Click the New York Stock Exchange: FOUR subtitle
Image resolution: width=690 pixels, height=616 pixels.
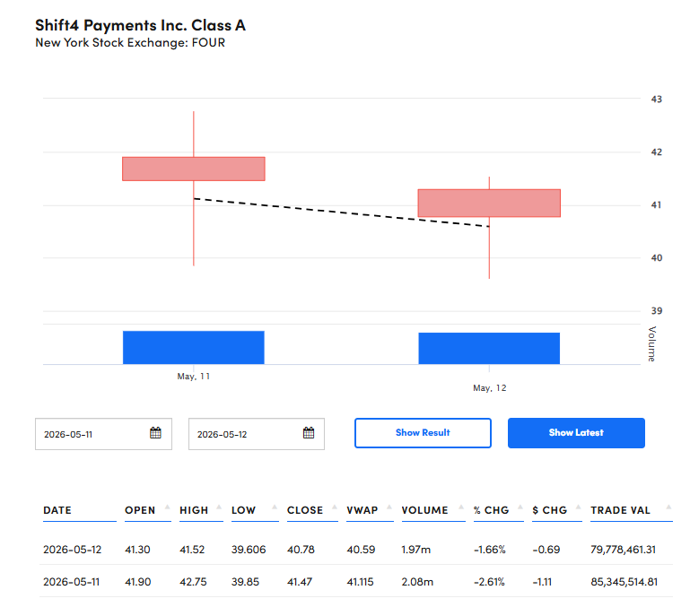click(130, 43)
